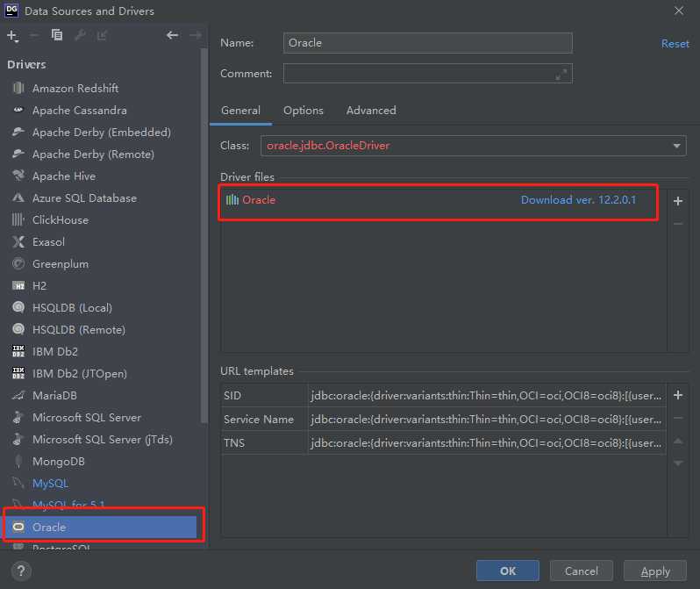
Task: Click the Oracle driver icon in list
Action: [x=18, y=527]
